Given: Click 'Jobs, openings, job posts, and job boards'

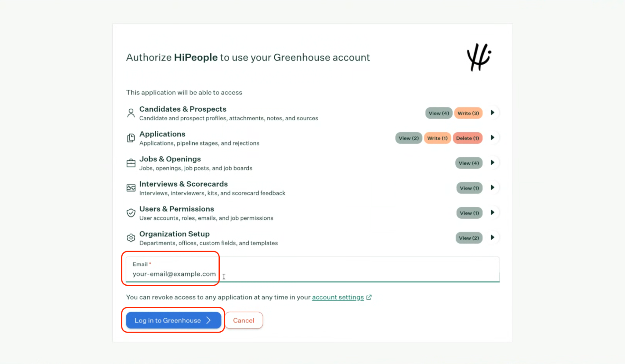Looking at the screenshot, I should coord(196,168).
